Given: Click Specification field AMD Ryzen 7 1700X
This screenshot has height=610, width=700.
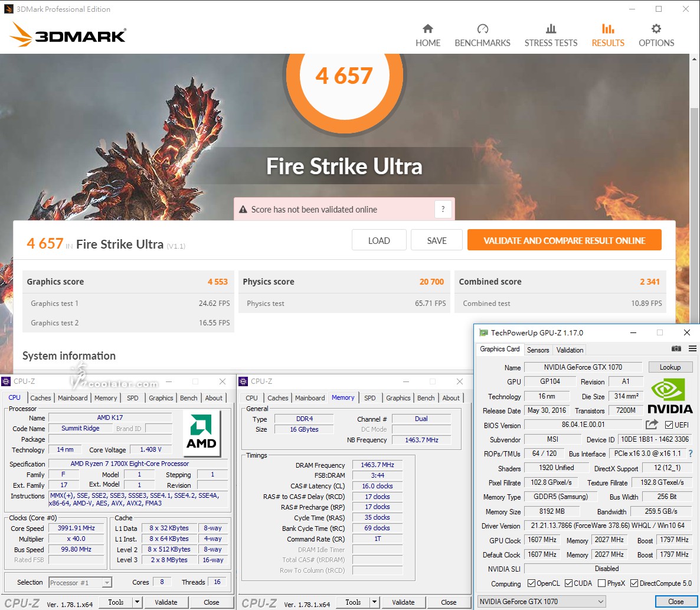Looking at the screenshot, I should coord(138,464).
